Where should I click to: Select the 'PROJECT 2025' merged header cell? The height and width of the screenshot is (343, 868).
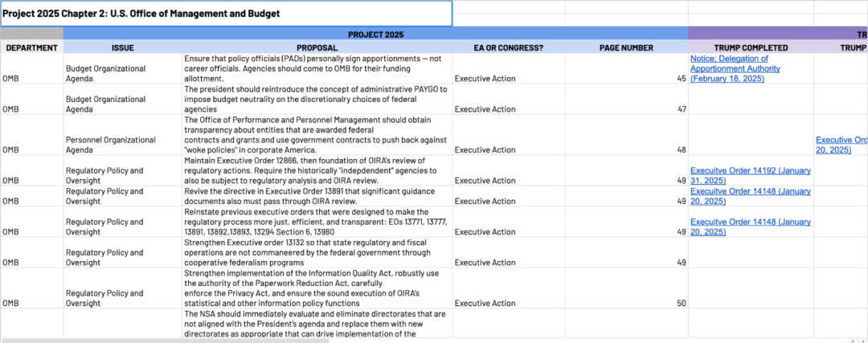click(375, 35)
